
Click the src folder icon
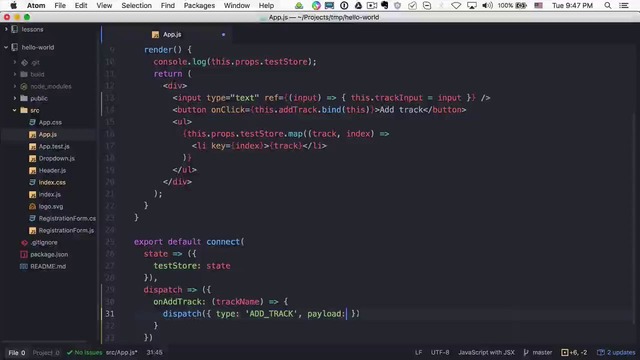[x=24, y=110]
